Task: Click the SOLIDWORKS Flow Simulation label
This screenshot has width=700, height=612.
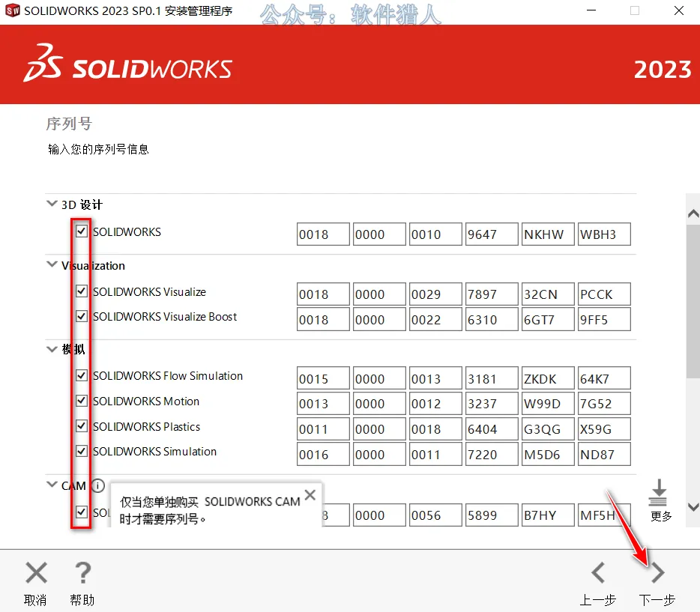Action: click(x=168, y=376)
